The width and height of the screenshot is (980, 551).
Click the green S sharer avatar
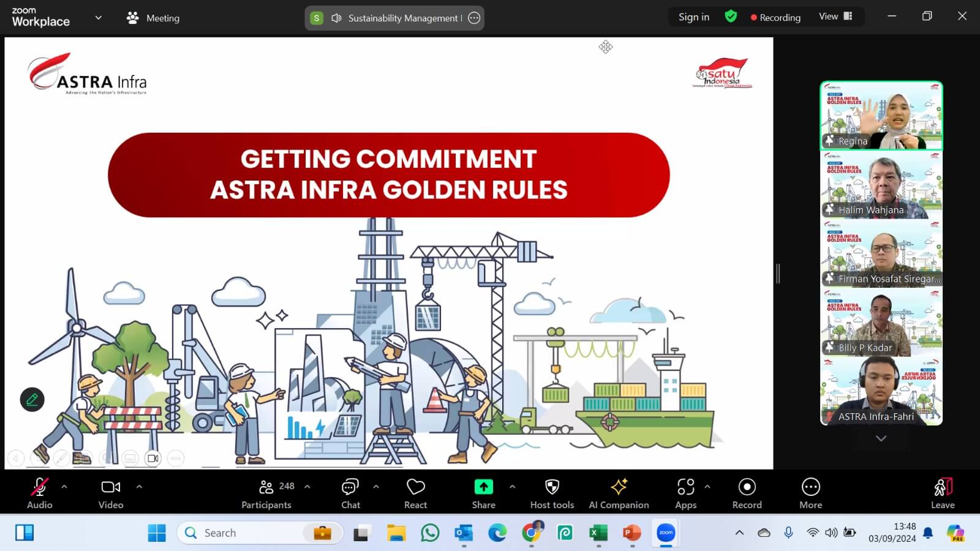pyautogui.click(x=316, y=18)
